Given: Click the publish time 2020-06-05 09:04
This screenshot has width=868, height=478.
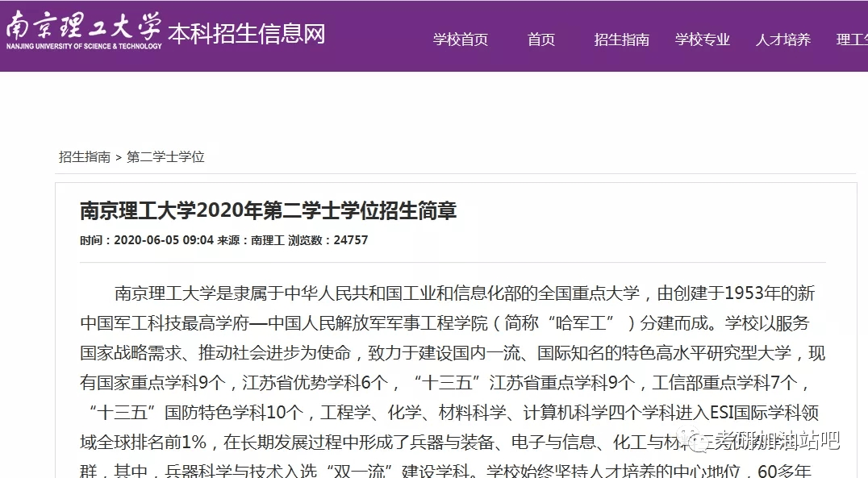Looking at the screenshot, I should click(164, 240).
